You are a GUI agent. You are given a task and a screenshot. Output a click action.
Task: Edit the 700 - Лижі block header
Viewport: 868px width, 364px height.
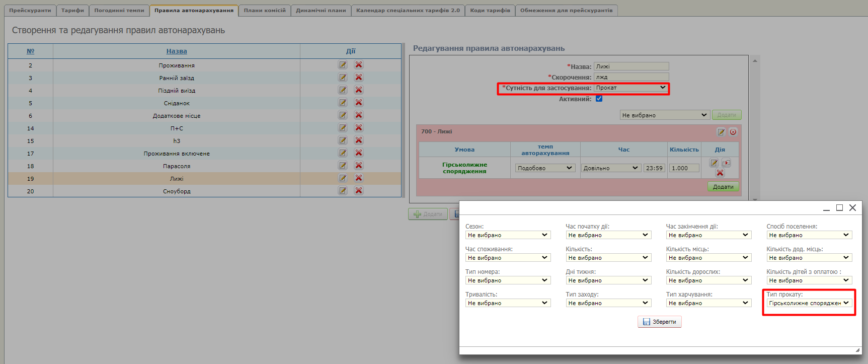[x=721, y=132]
